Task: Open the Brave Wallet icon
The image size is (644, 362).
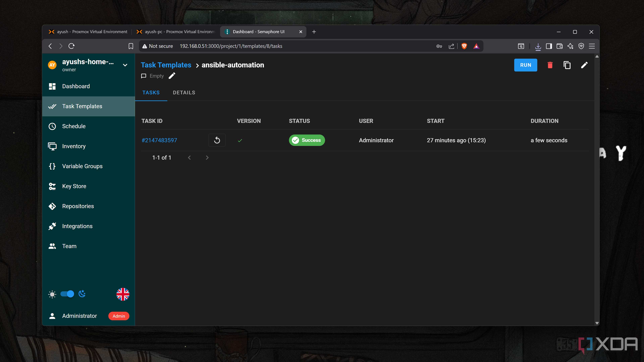Action: pos(559,46)
